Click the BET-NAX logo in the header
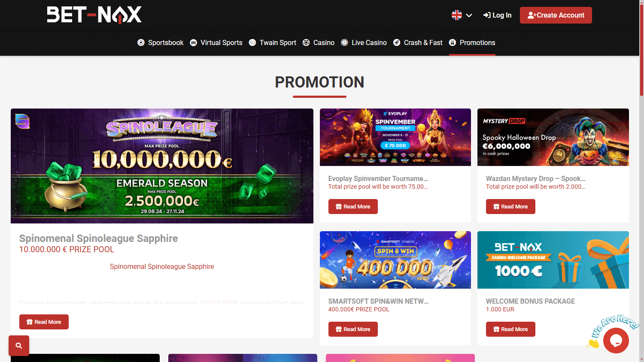644x362 pixels. (x=94, y=15)
